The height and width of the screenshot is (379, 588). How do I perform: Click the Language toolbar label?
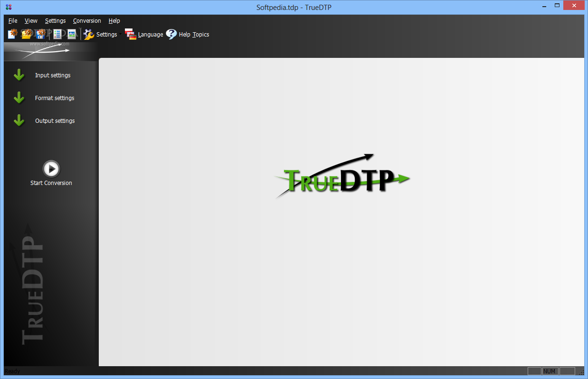click(151, 35)
